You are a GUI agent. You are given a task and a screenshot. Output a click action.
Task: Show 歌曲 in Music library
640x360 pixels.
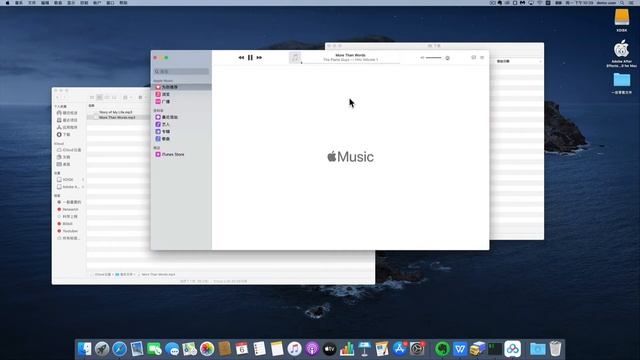182,139
